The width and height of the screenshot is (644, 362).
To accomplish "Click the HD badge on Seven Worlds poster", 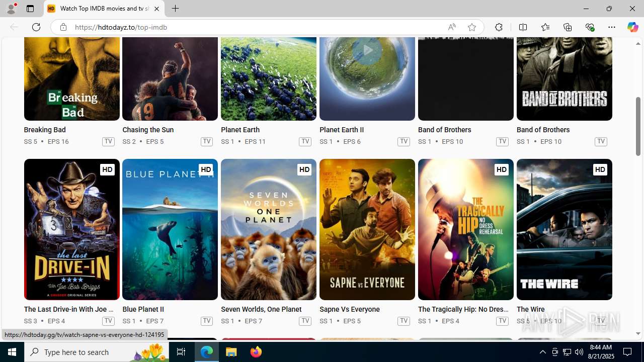I will tap(304, 170).
